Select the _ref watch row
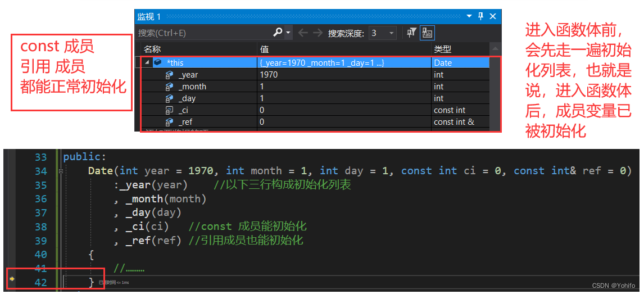Viewport: 644px width, 294px height. click(x=315, y=122)
